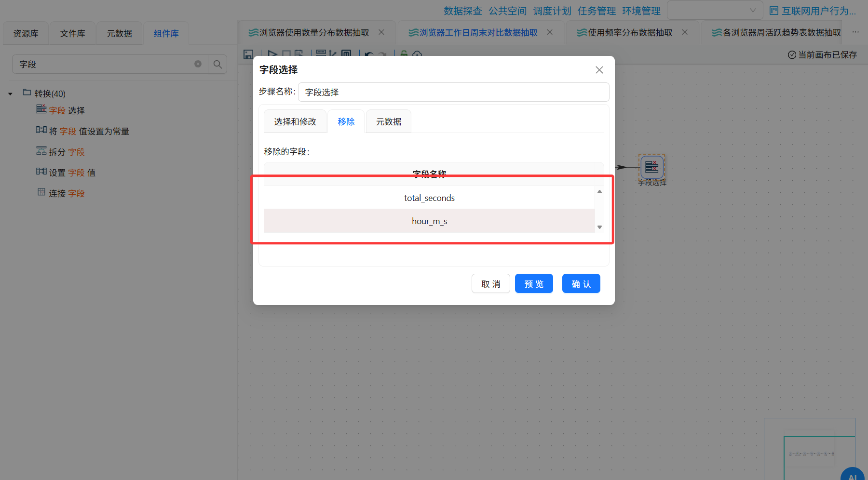The width and height of the screenshot is (868, 480).
Task: Clear the search text with the x icon
Action: click(x=198, y=64)
